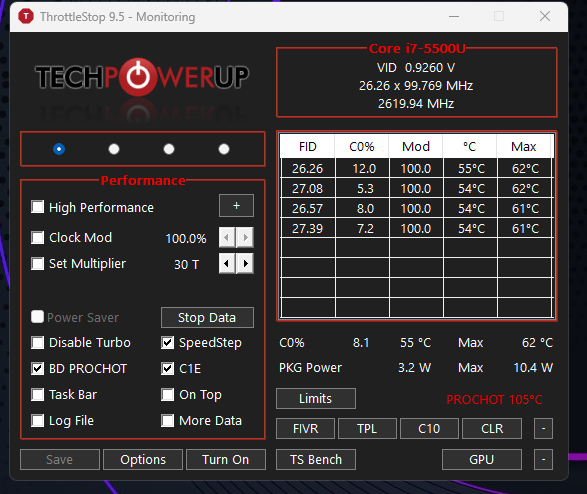Click the Mod column header

[x=416, y=146]
